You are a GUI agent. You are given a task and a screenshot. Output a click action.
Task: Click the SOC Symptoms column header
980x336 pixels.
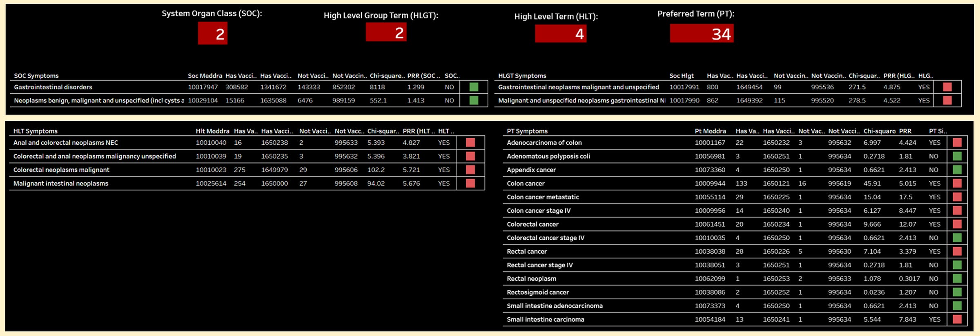pyautogui.click(x=36, y=76)
